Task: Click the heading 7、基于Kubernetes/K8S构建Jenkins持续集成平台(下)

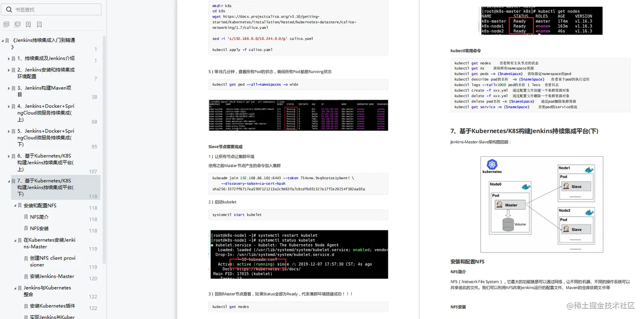Action: point(524,131)
